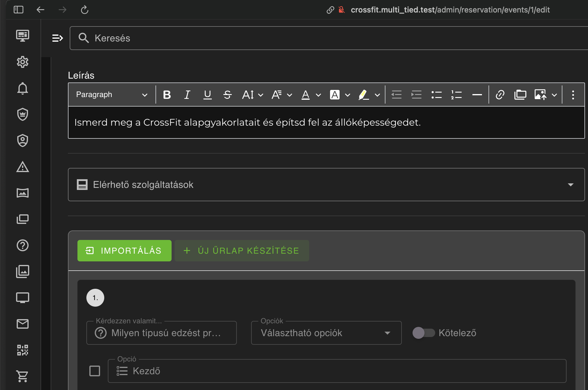Expand the Elérhető szolgáltatások panel

[x=326, y=185]
